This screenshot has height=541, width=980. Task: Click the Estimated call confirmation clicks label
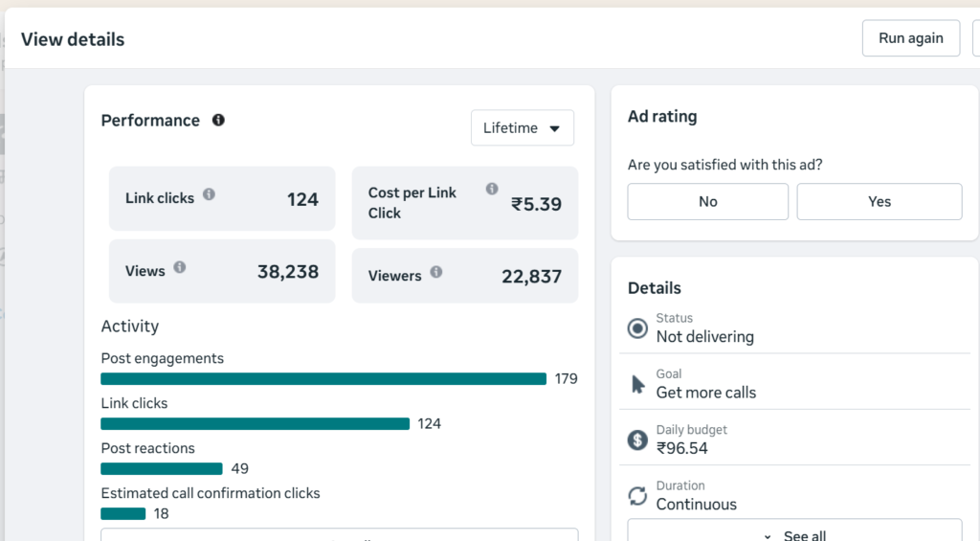coord(211,493)
